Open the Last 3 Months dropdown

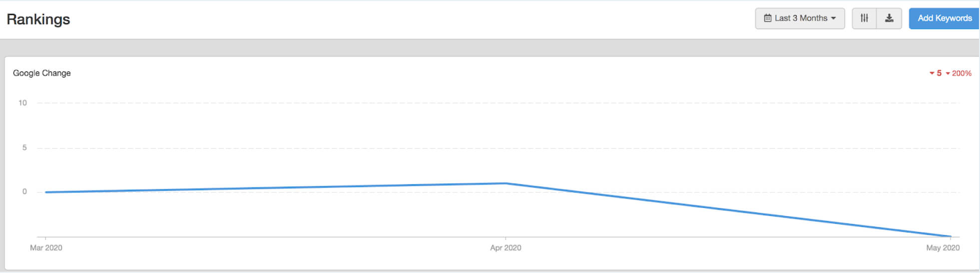800,18
